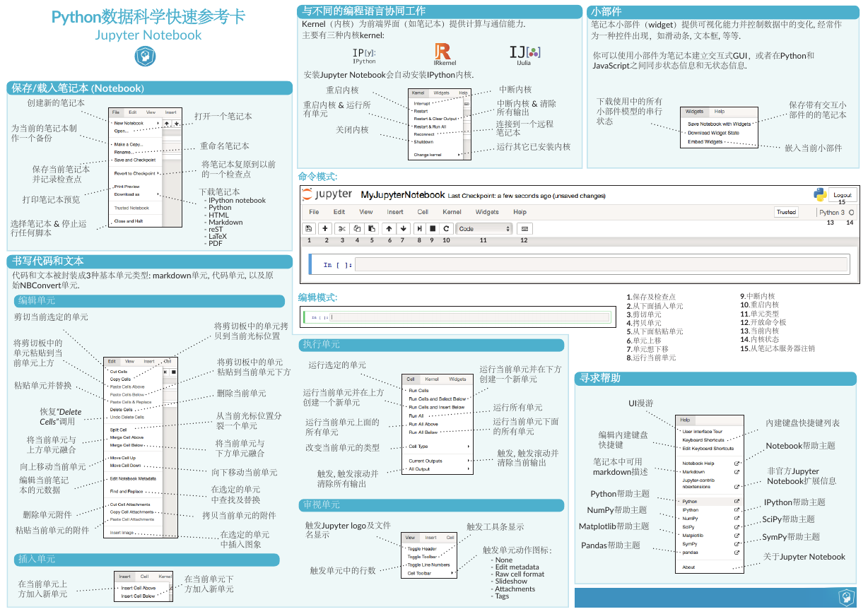Click the scissors cut-cell toolbar icon
Screen dimensions: 868x614
(x=342, y=228)
